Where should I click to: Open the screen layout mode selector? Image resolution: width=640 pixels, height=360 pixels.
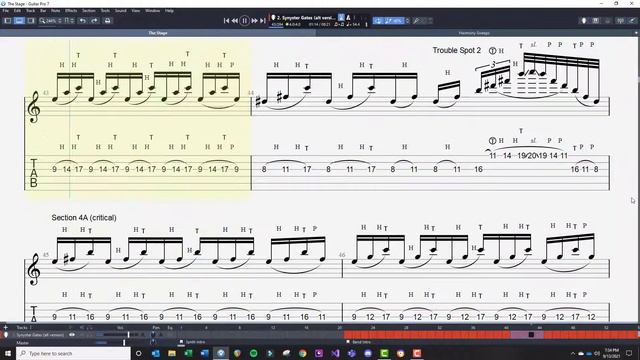tap(69, 20)
